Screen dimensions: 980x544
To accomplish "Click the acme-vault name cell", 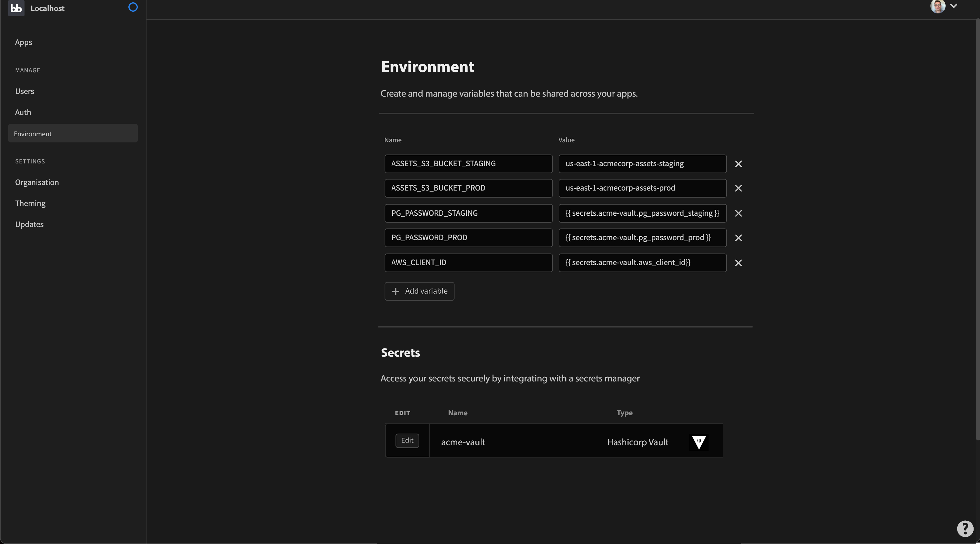I will [463, 442].
